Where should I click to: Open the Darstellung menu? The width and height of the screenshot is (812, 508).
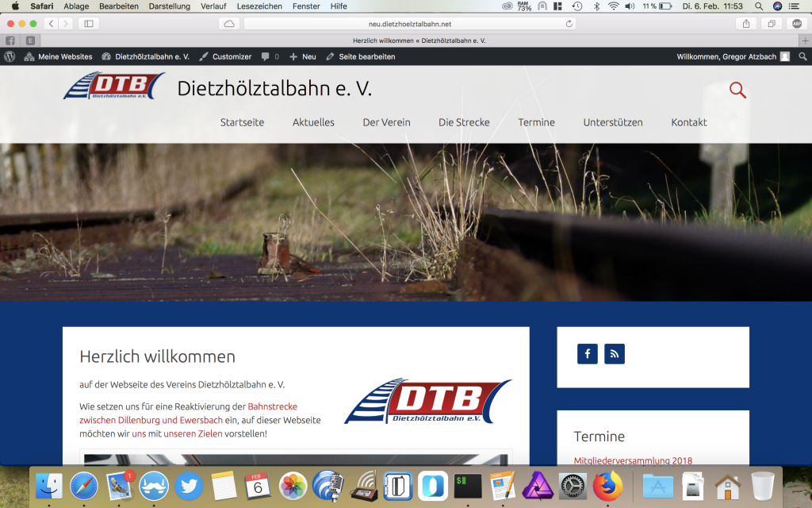[x=170, y=6]
